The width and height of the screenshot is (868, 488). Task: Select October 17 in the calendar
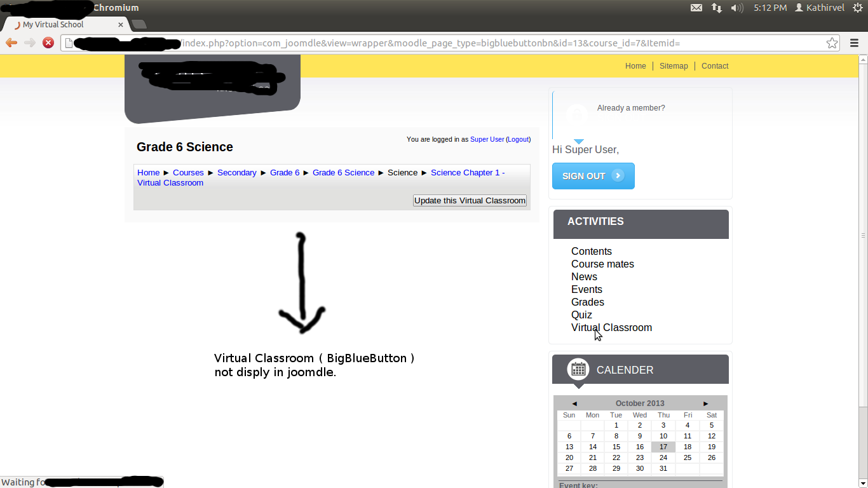(x=663, y=447)
